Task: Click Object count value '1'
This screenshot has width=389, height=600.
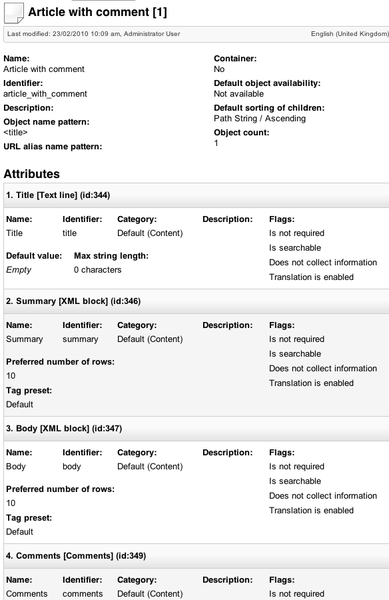Action: tap(216, 143)
